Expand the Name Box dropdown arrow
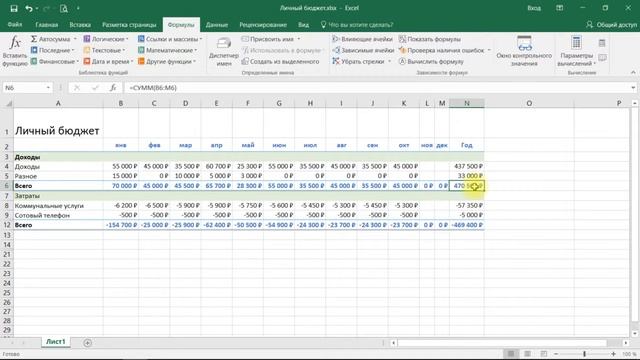Screen dimensions: 640x360 click(48, 88)
